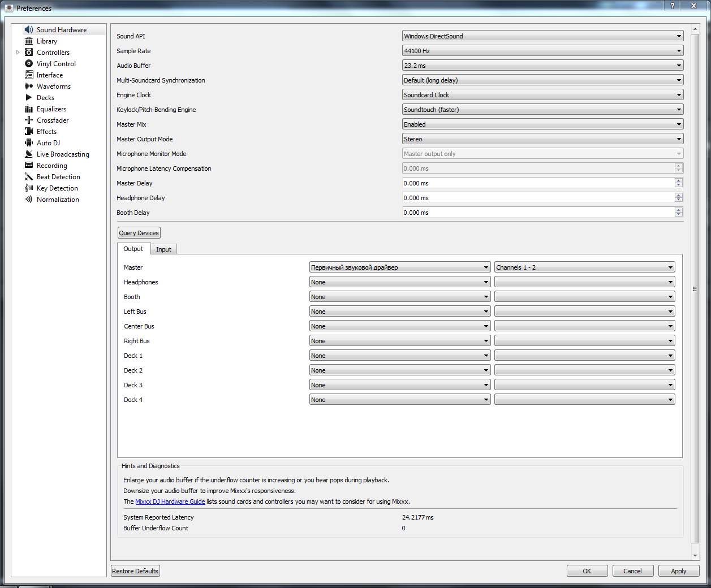Open Live Broadcasting icon in sidebar
Image resolution: width=711 pixels, height=588 pixels.
tap(29, 154)
